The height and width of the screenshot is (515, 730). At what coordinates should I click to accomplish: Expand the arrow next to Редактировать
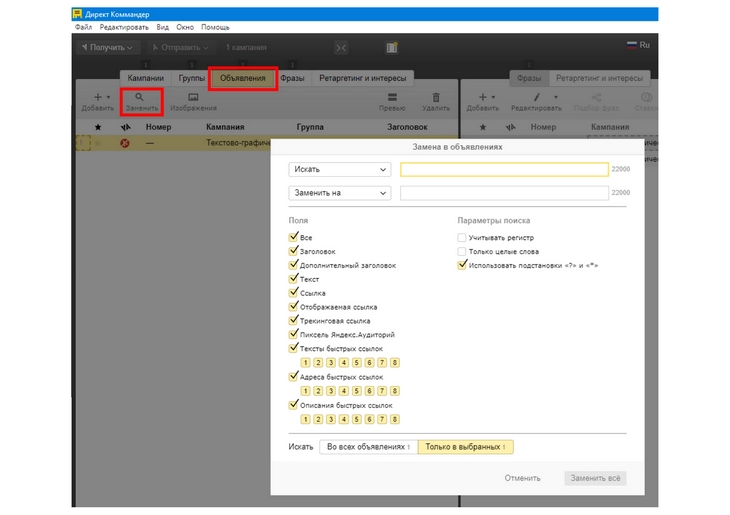(555, 97)
